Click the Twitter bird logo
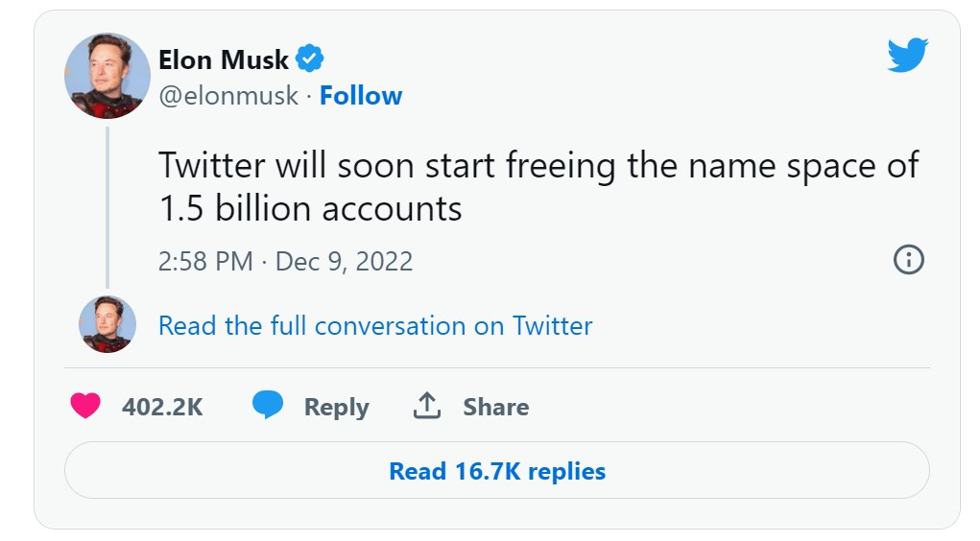This screenshot has width=980, height=541. pos(907,57)
